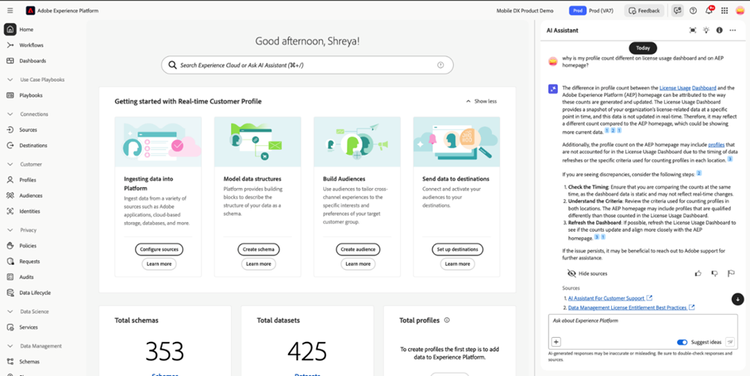Open Audiences in the sidebar
The height and width of the screenshot is (376, 750).
31,196
